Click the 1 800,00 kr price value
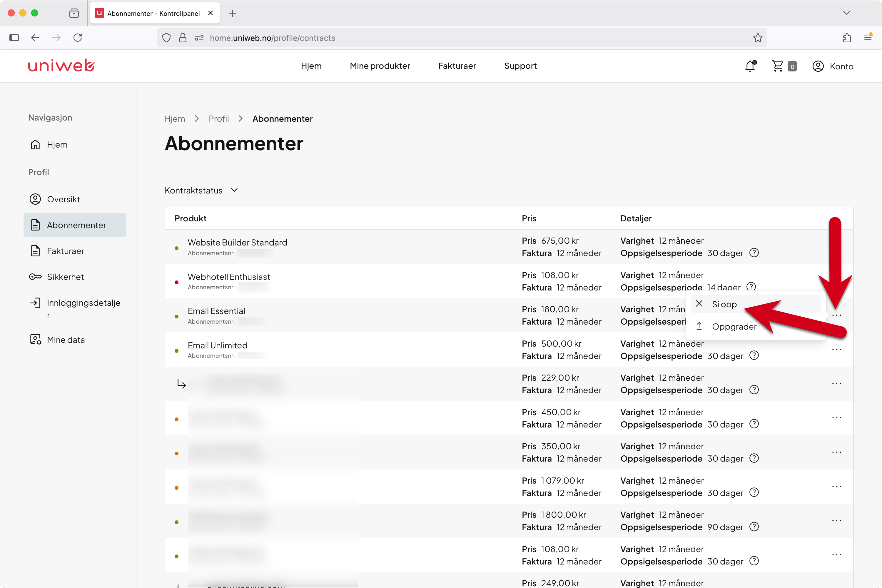 click(x=563, y=515)
